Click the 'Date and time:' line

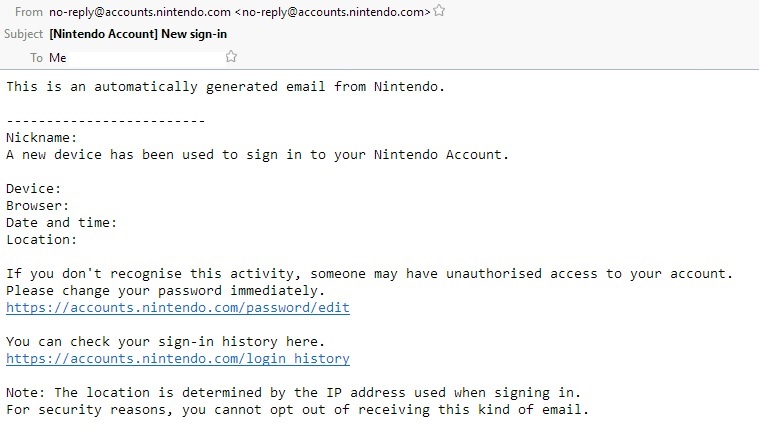61,223
